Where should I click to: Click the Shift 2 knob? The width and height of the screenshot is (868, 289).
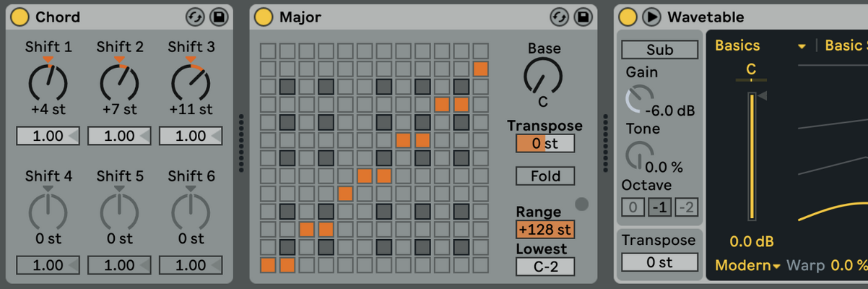click(x=119, y=82)
